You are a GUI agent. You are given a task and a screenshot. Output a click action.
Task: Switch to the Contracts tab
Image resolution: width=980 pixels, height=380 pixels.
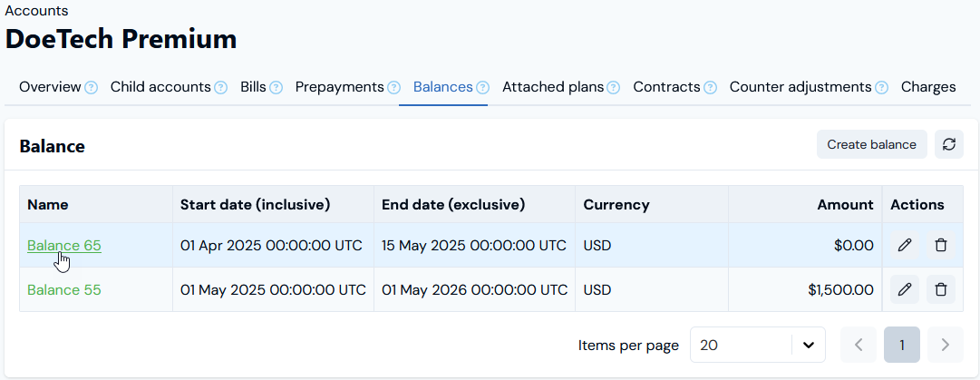click(x=666, y=87)
